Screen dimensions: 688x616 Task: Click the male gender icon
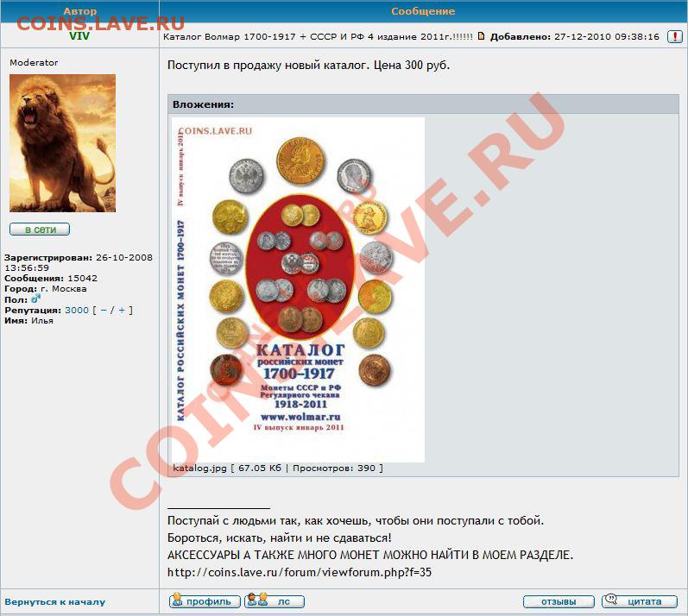pos(35,299)
